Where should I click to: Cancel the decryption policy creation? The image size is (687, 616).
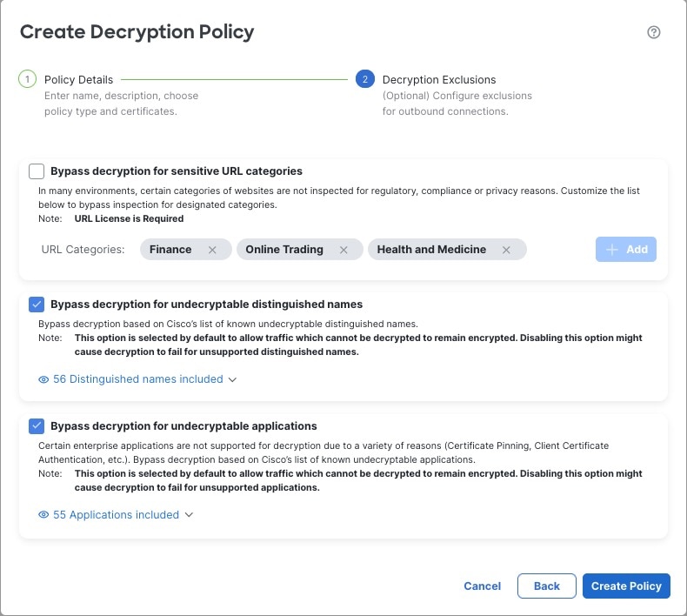tap(482, 586)
